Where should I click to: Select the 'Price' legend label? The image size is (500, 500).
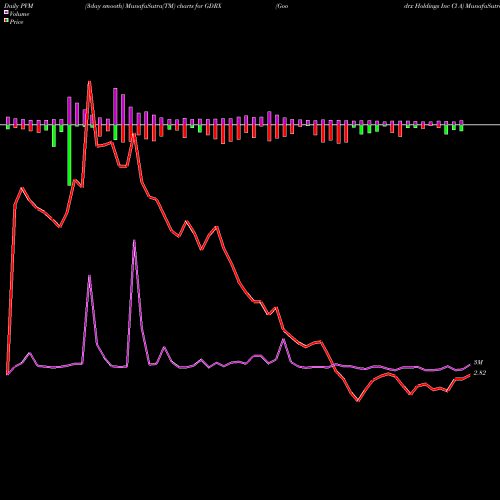(x=16, y=22)
